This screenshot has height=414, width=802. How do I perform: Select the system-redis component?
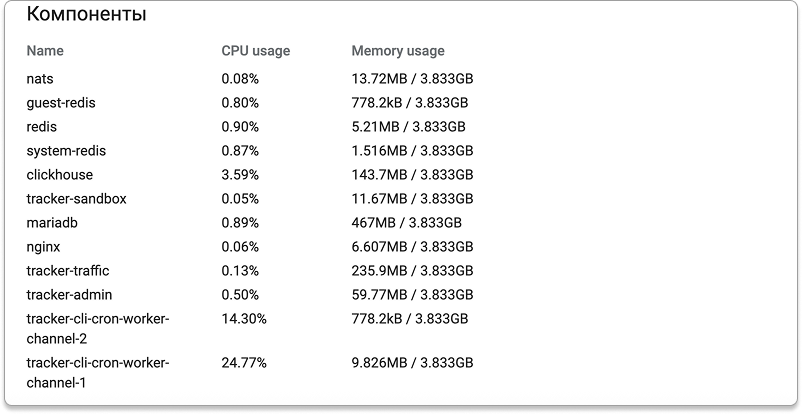tap(66, 150)
